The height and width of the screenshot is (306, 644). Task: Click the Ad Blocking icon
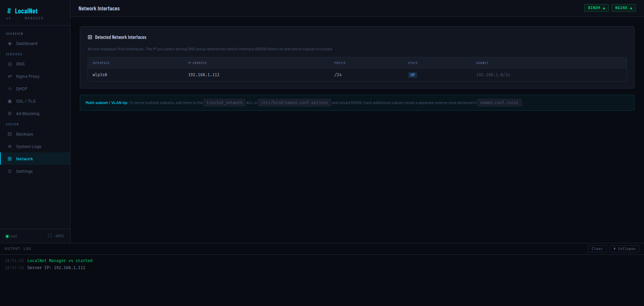tap(10, 114)
